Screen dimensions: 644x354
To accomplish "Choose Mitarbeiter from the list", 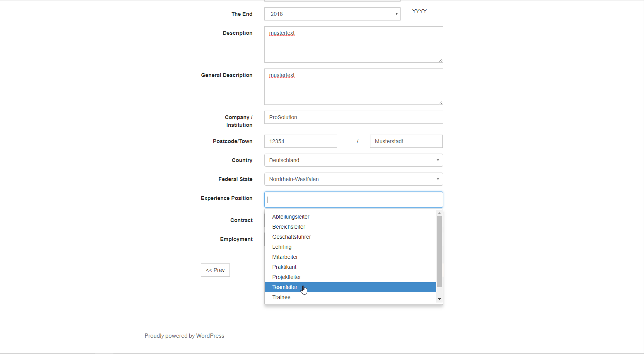I will [350, 257].
